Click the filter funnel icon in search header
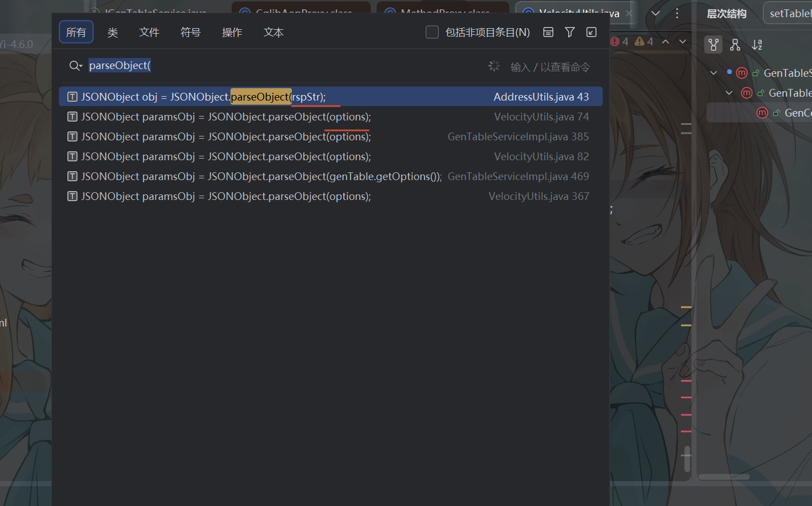812x506 pixels. coord(570,33)
